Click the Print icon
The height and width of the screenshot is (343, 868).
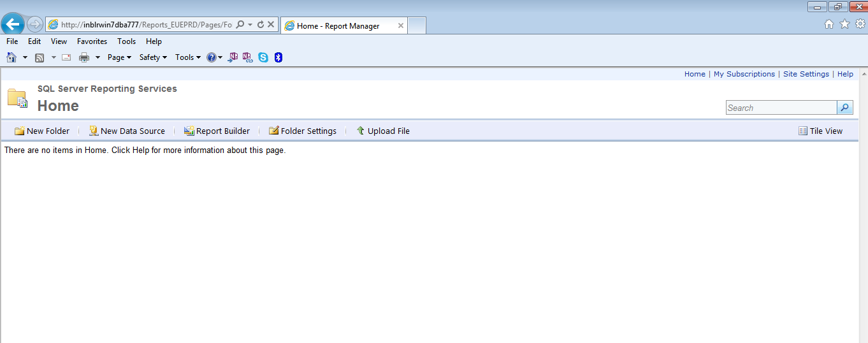point(84,57)
